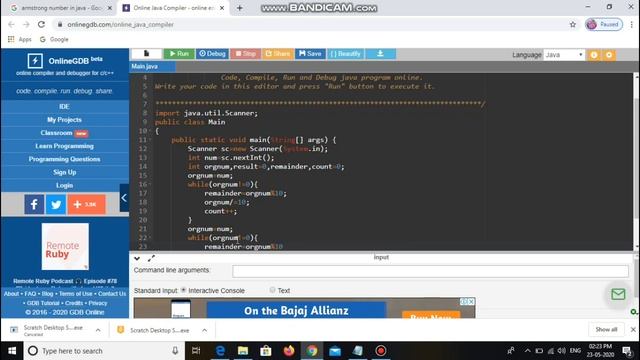
Task: Open the GDB Tutorial link
Action: [43, 303]
